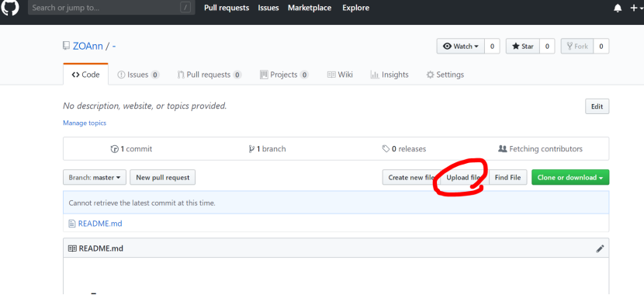
Task: Open the notifications bell icon
Action: pos(618,9)
